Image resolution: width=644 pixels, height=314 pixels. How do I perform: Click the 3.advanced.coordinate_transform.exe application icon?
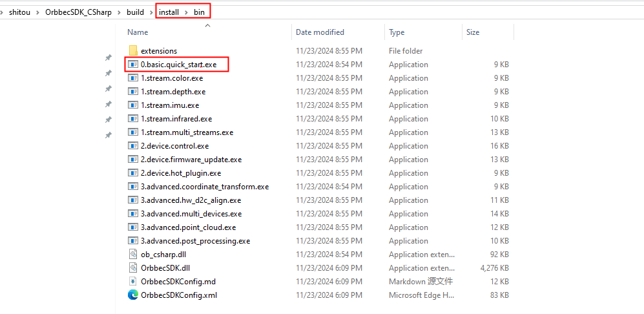pyautogui.click(x=132, y=186)
